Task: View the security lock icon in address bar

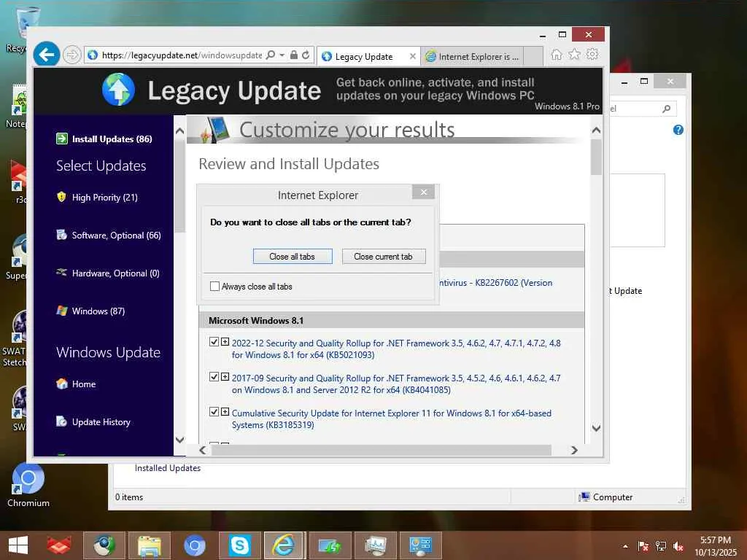Action: (294, 55)
